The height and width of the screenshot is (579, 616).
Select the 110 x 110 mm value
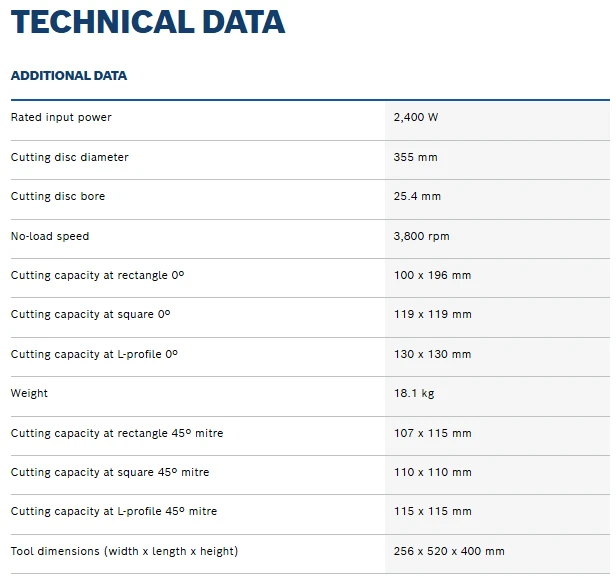(x=433, y=472)
